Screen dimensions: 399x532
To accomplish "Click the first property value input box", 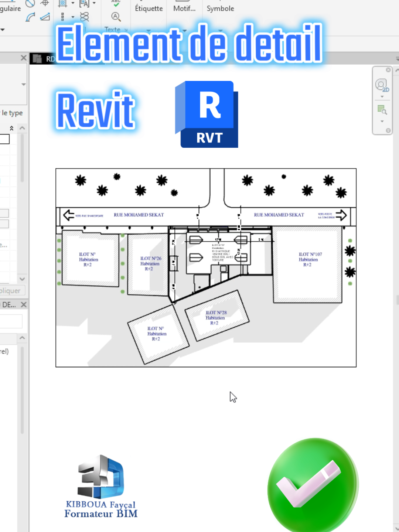I will tap(4, 139).
